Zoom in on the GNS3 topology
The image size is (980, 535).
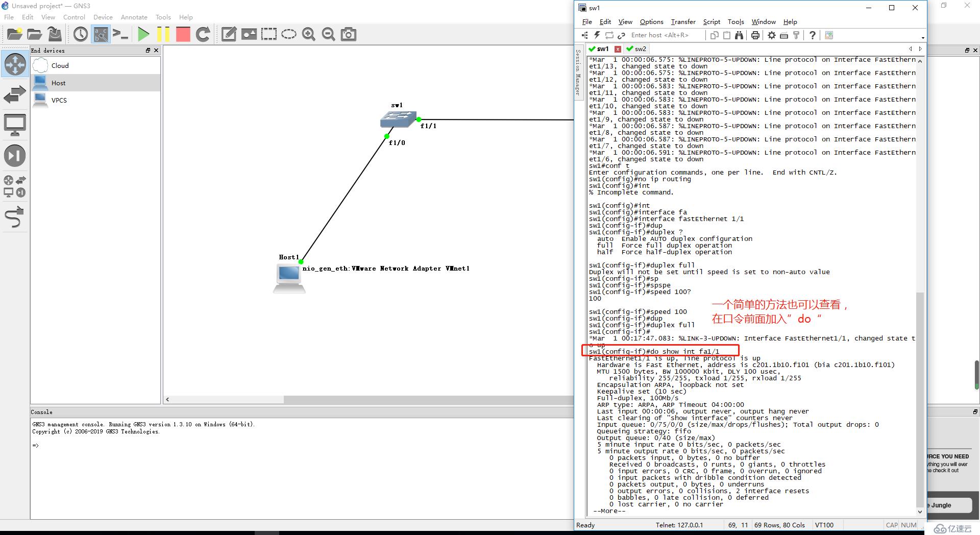click(309, 34)
